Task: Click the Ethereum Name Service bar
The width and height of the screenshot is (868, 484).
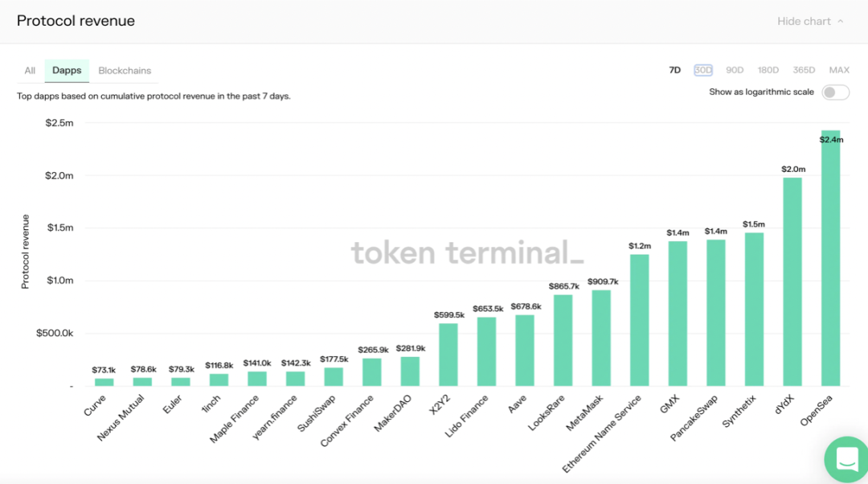Action: [x=640, y=320]
